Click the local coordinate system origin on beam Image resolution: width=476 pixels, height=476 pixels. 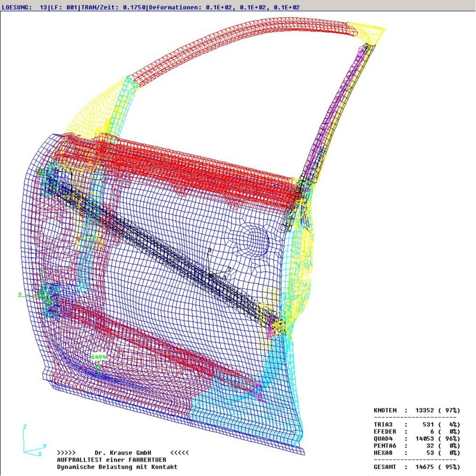click(x=211, y=275)
